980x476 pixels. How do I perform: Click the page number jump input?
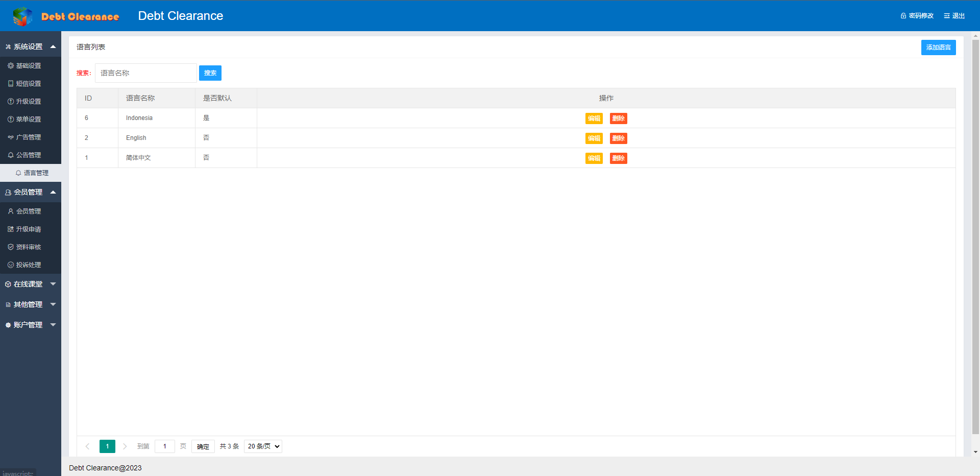point(165,446)
